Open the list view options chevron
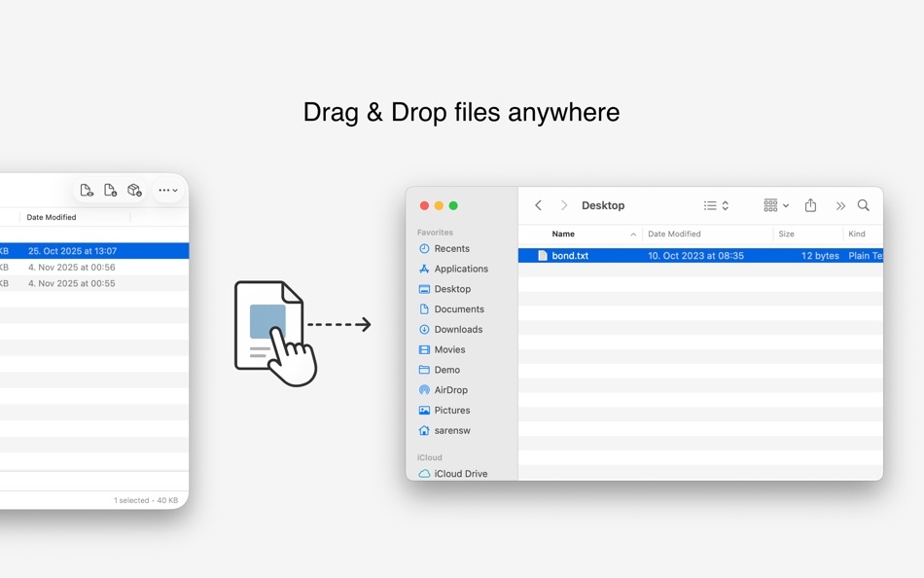This screenshot has width=924, height=578. (724, 205)
